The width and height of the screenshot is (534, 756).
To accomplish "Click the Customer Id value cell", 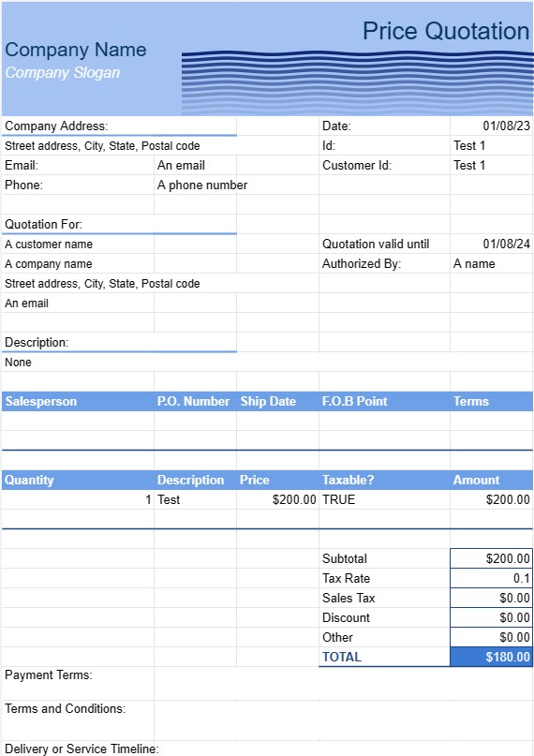I will point(492,166).
